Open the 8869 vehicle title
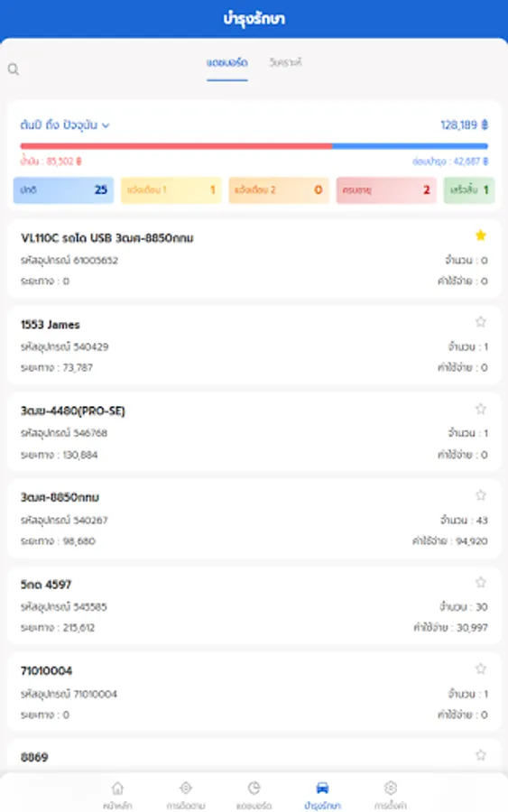 coord(34,757)
